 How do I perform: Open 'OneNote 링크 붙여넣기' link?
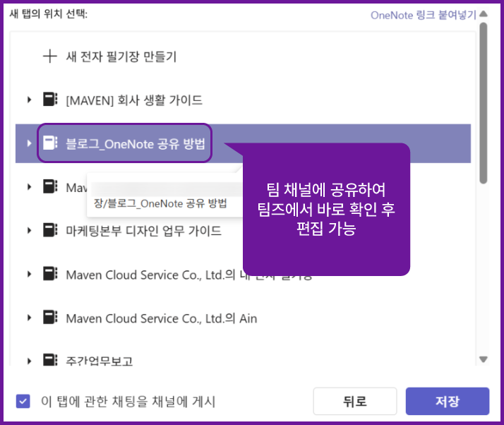coord(424,15)
